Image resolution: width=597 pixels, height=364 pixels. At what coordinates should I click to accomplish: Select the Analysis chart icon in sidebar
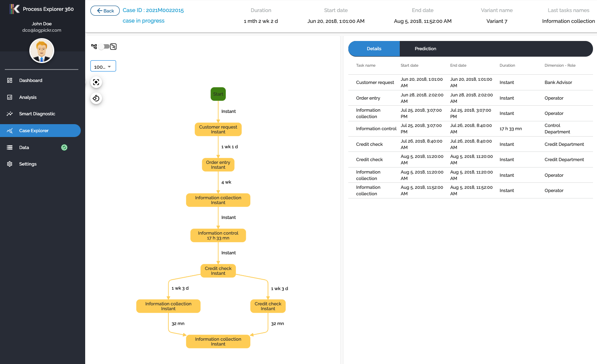coord(10,97)
